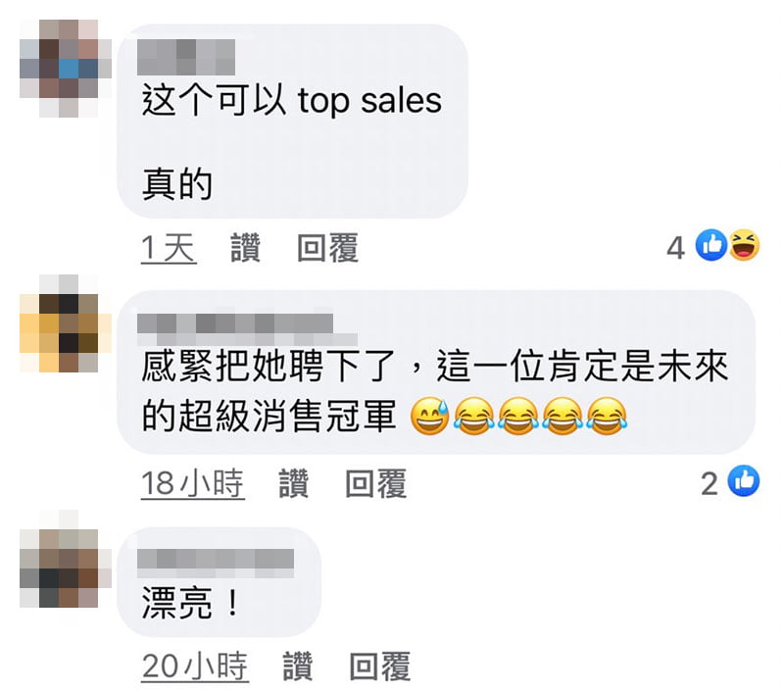View the 4 reactions count on first comment
Screen dimensions: 784x692
(x=675, y=248)
